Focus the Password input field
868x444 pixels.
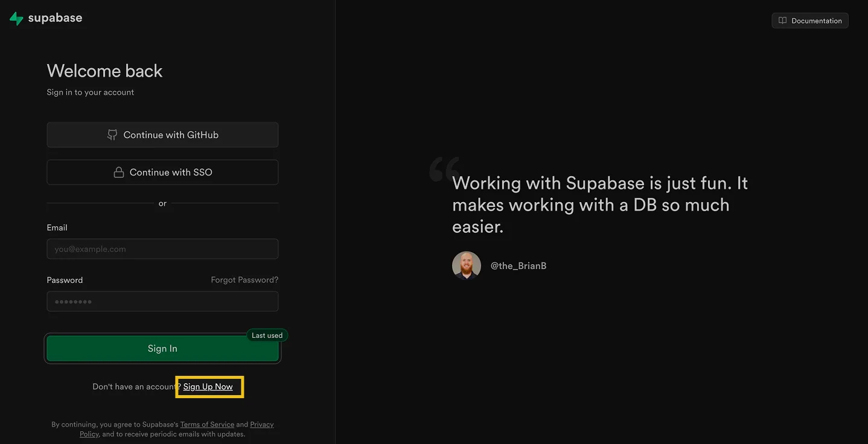point(162,302)
